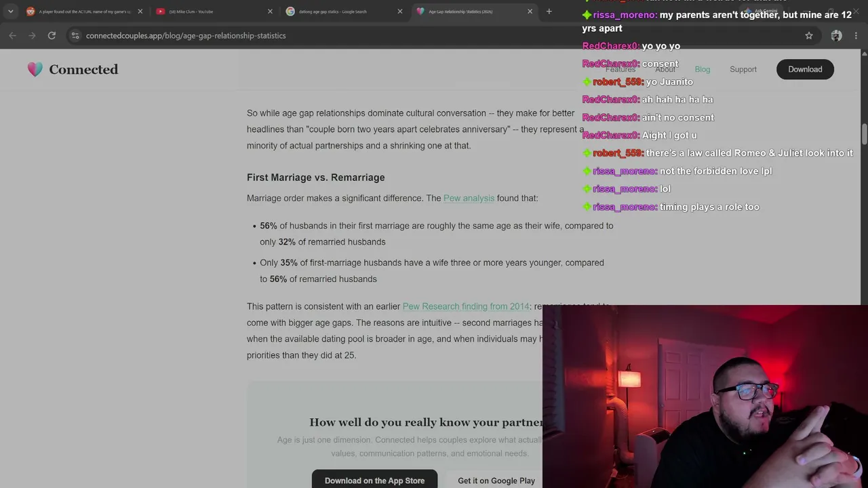This screenshot has width=868, height=488.
Task: Bookmark this page with the star icon
Action: click(x=809, y=35)
